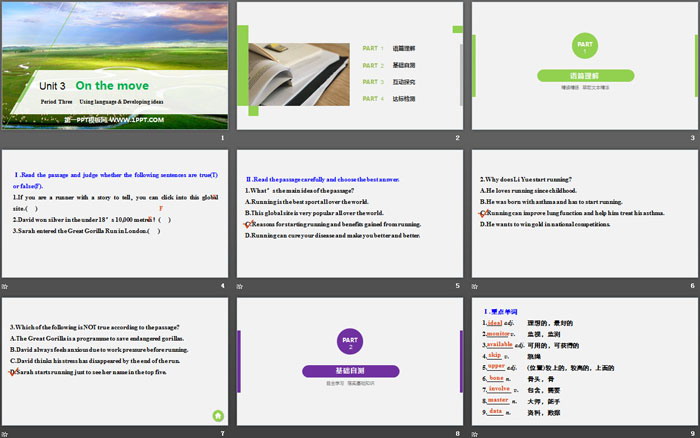Click slide number 3 label
700x438 pixels.
(692, 138)
